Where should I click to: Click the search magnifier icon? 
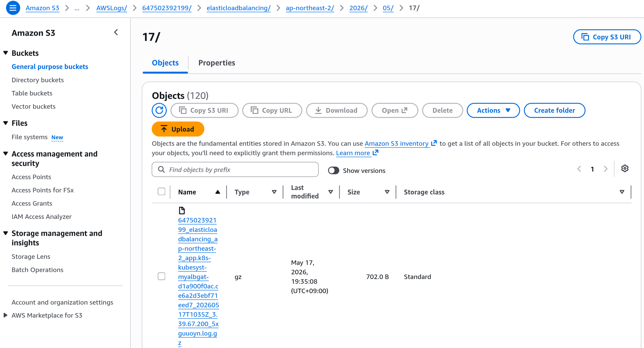click(162, 169)
